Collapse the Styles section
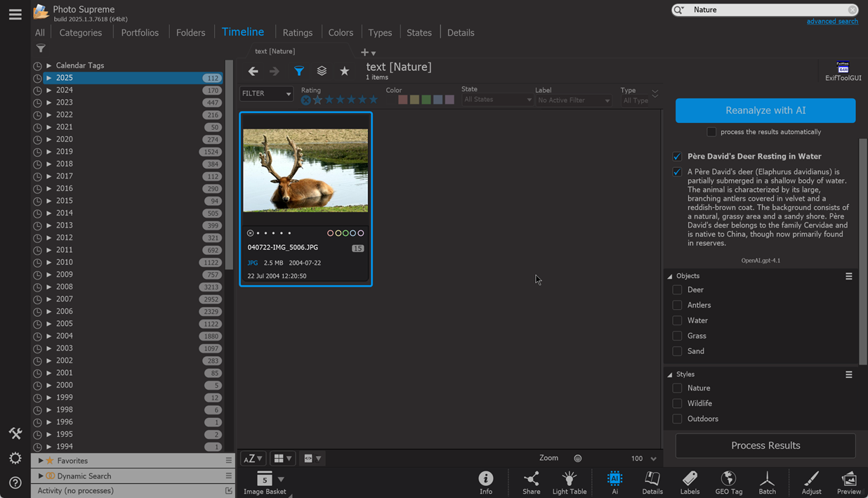Screen dimensions: 868x498 point(670,374)
